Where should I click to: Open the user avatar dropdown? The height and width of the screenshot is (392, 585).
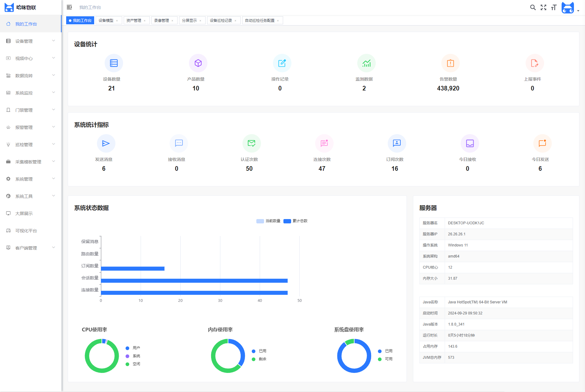coord(570,8)
